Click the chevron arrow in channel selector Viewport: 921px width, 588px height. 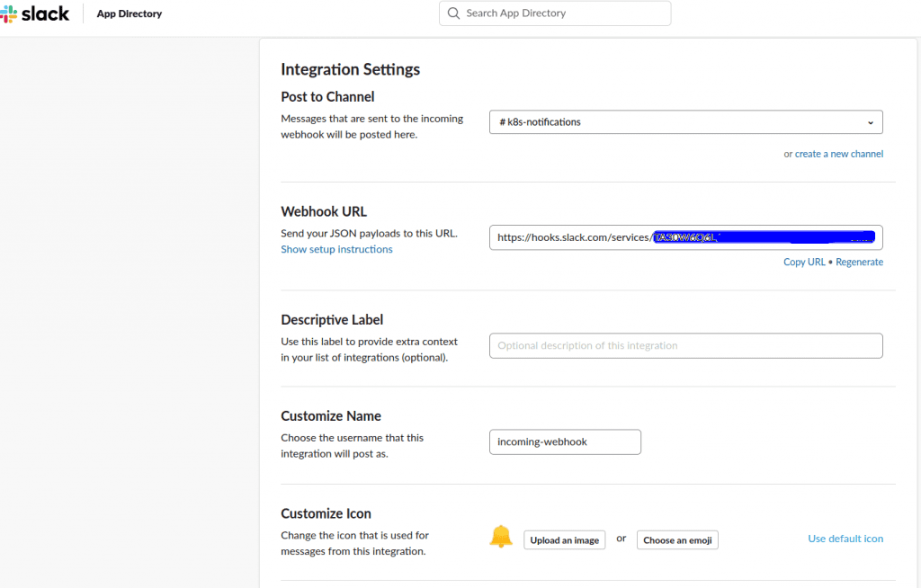(870, 122)
